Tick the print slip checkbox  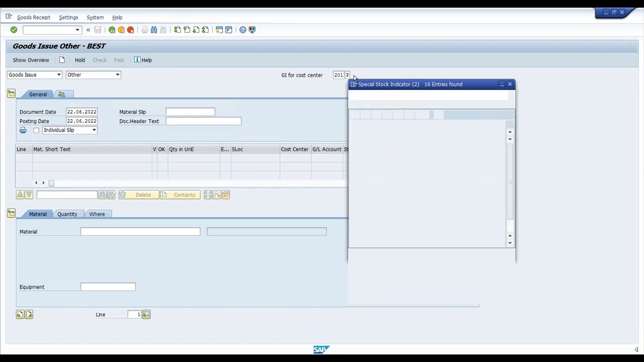pyautogui.click(x=36, y=130)
